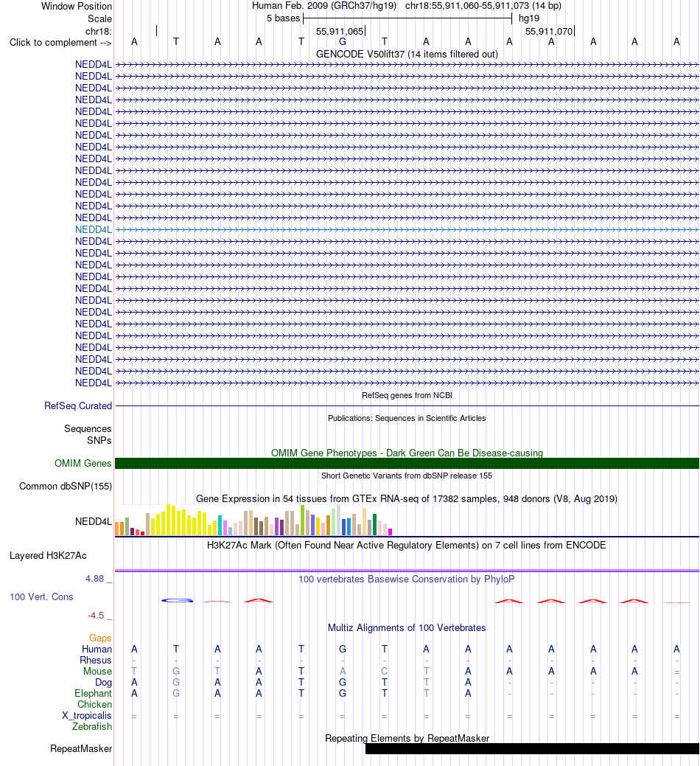Select the Elephant species row label
Screen dimensions: 700x766
[x=94, y=694]
